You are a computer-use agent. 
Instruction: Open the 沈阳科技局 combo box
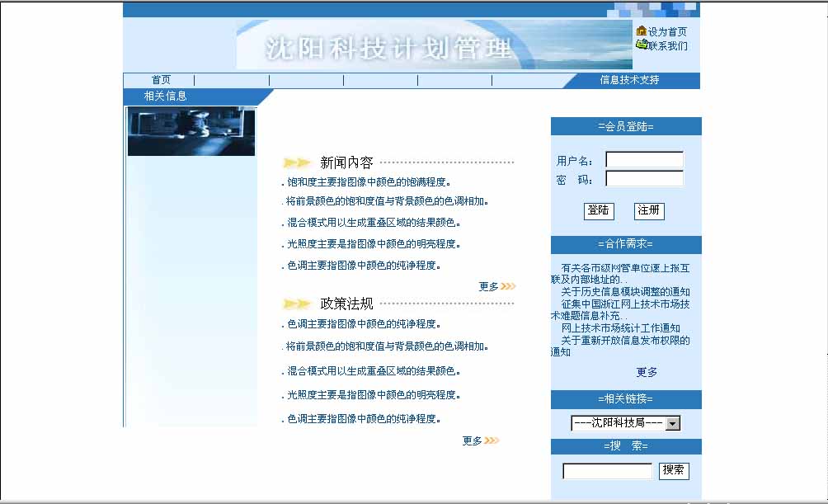click(x=618, y=423)
